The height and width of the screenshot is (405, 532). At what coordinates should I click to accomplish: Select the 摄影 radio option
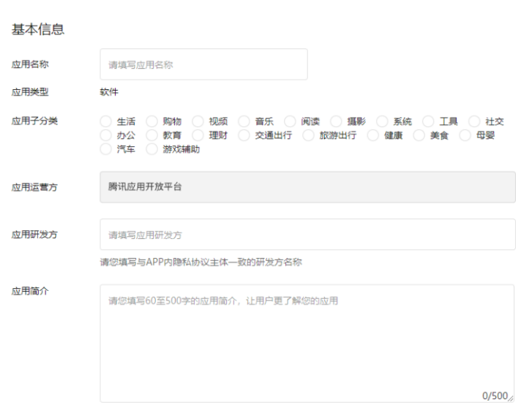tap(336, 121)
